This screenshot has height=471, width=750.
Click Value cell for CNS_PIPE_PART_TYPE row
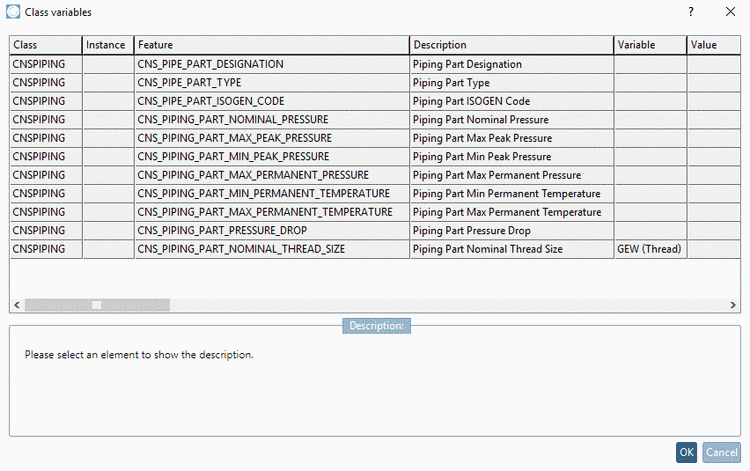point(714,83)
